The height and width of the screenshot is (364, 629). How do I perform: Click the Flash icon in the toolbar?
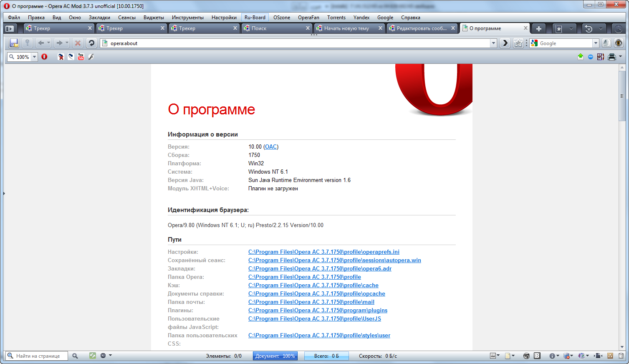[91, 57]
